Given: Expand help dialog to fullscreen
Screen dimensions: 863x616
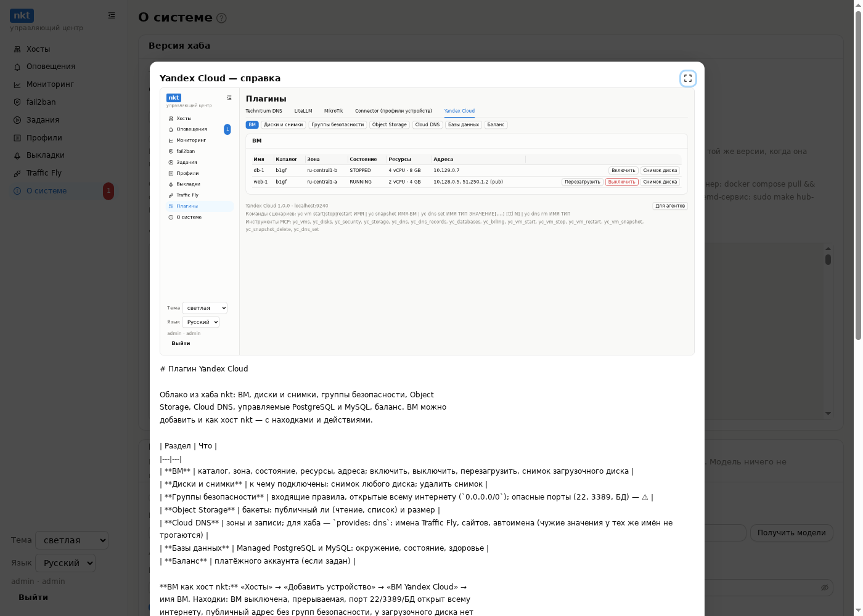Looking at the screenshot, I should pyautogui.click(x=688, y=78).
